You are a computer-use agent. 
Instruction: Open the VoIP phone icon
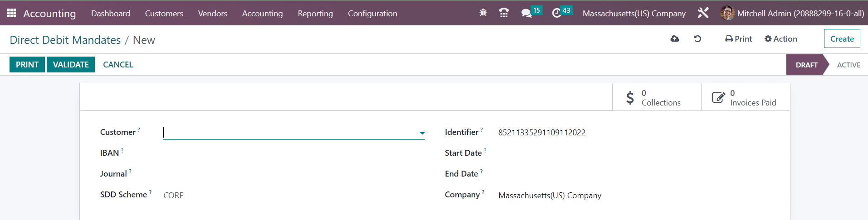[503, 13]
